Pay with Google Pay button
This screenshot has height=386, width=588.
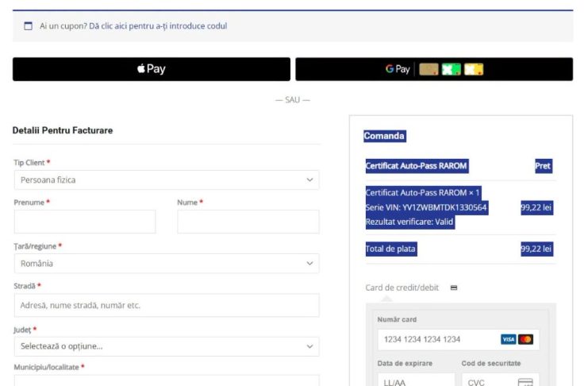tap(434, 69)
